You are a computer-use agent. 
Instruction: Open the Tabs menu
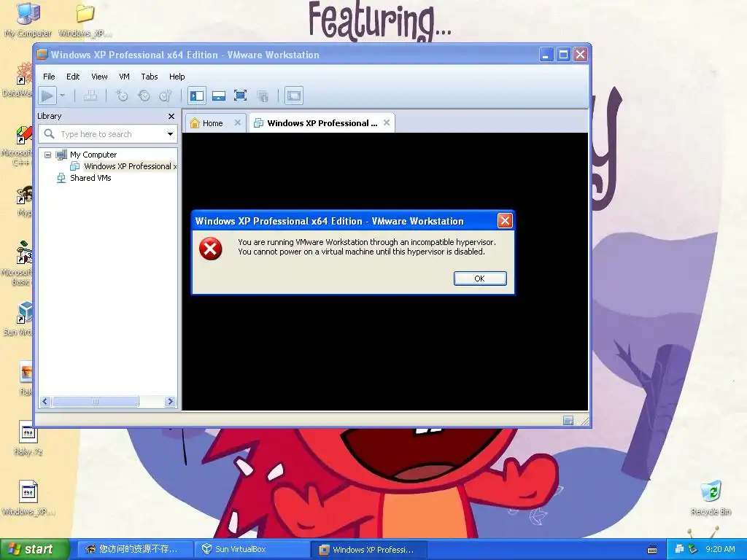click(x=149, y=77)
